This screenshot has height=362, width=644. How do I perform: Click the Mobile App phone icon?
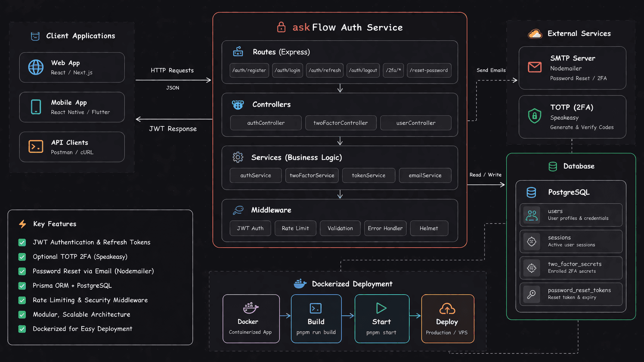36,107
